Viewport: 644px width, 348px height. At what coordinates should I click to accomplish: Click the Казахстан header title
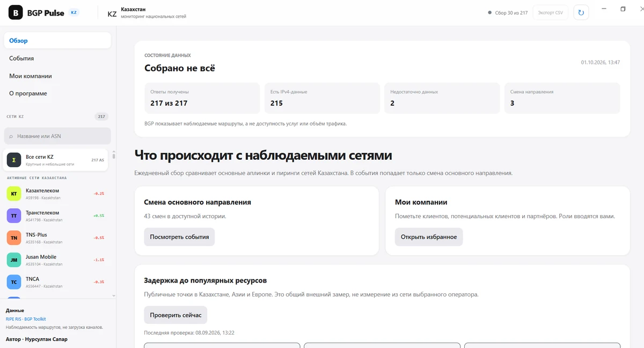coord(134,10)
